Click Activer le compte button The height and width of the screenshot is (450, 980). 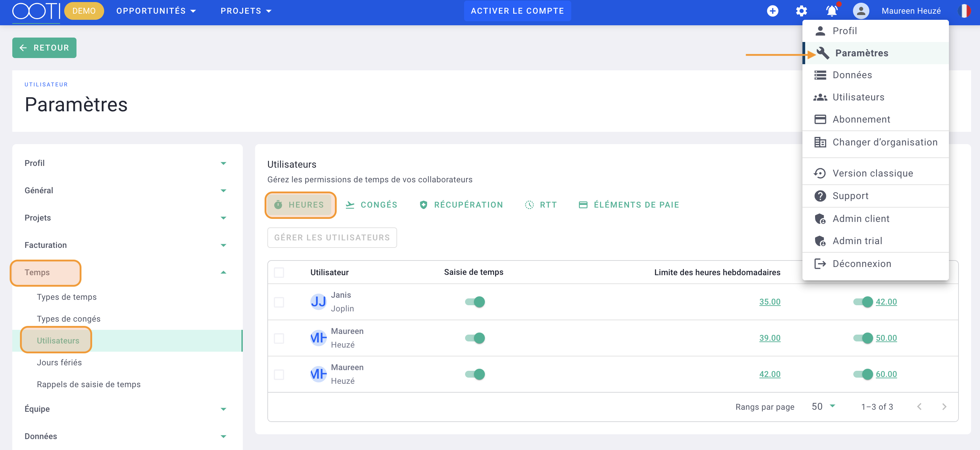[x=517, y=11]
